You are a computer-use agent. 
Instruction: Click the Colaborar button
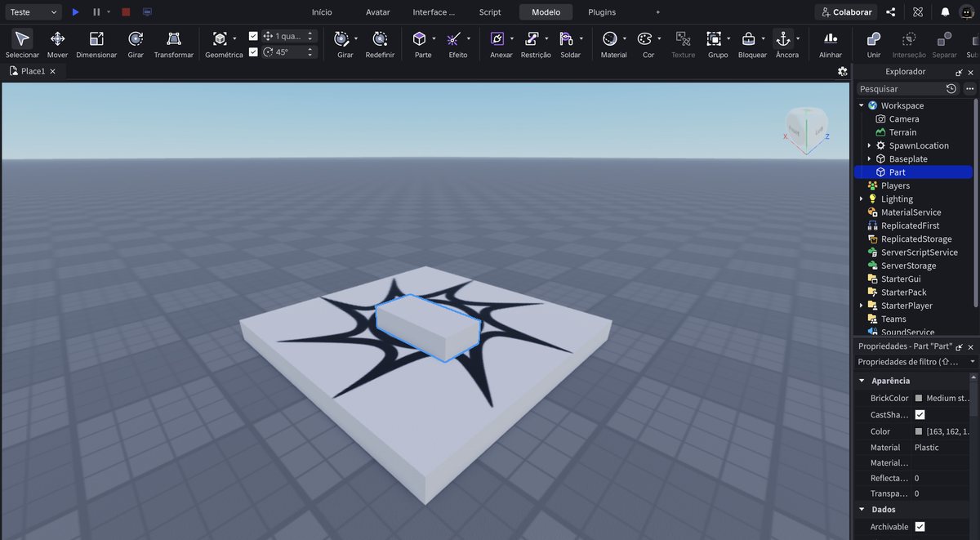(x=846, y=12)
